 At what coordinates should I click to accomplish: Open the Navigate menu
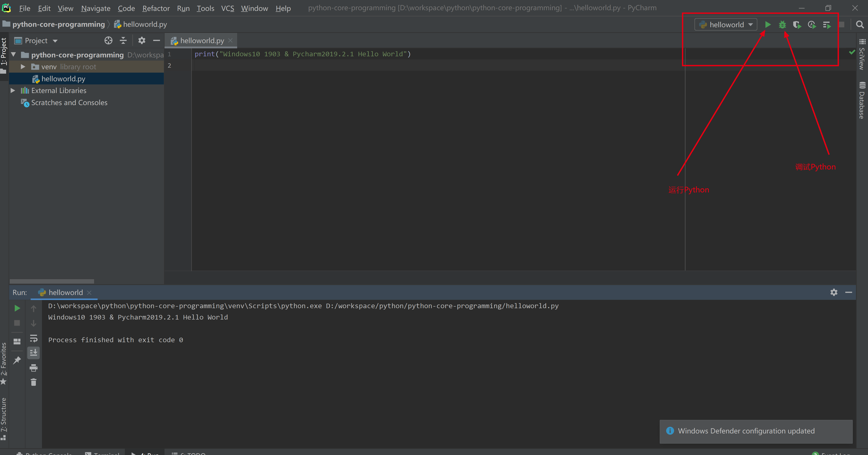(x=96, y=8)
